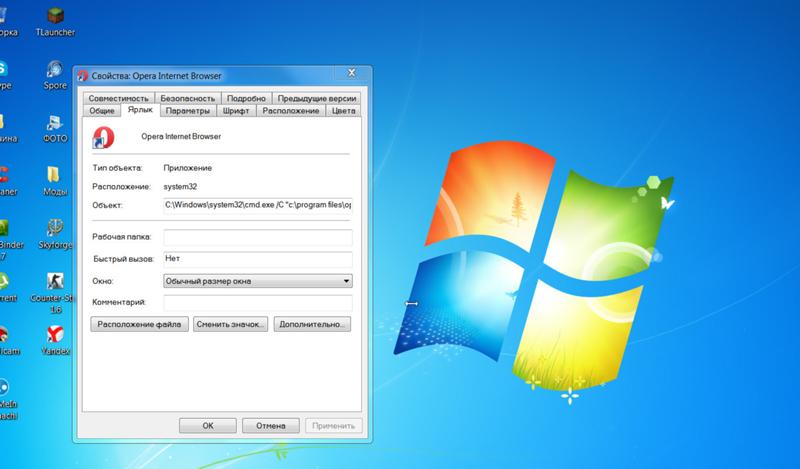Select the Ярлык tab
The height and width of the screenshot is (469, 800).
(x=140, y=110)
